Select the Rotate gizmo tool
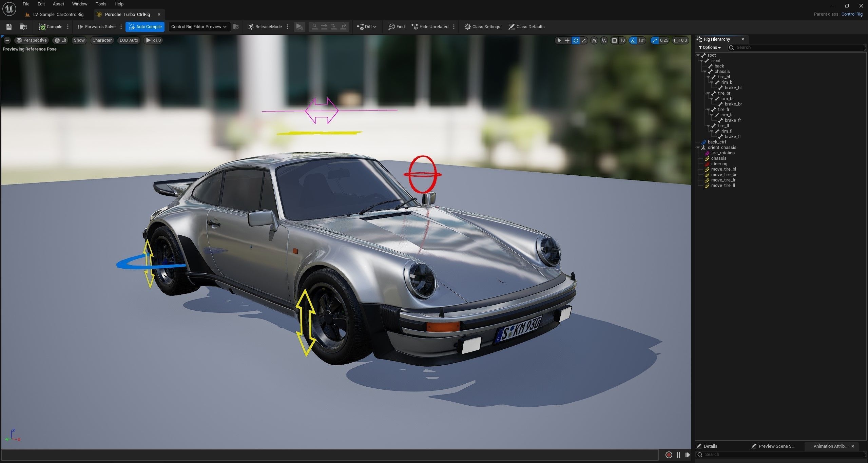 (576, 40)
